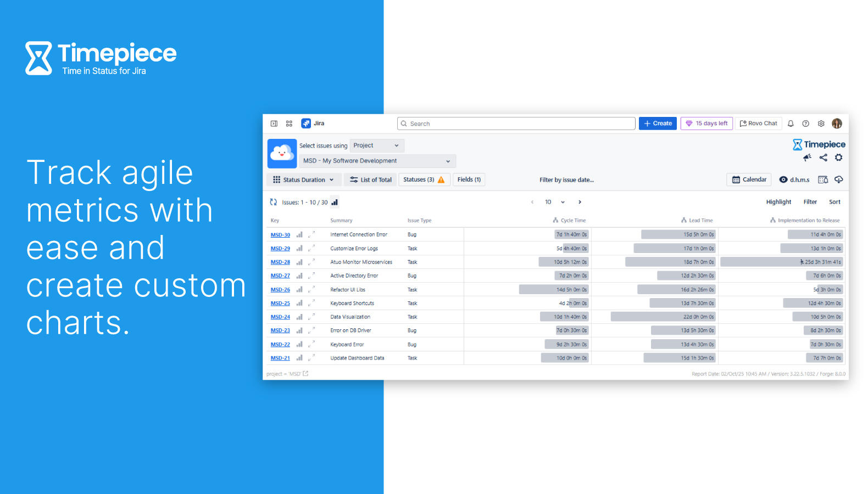Open the Filter menu
The image size is (868, 494).
810,202
